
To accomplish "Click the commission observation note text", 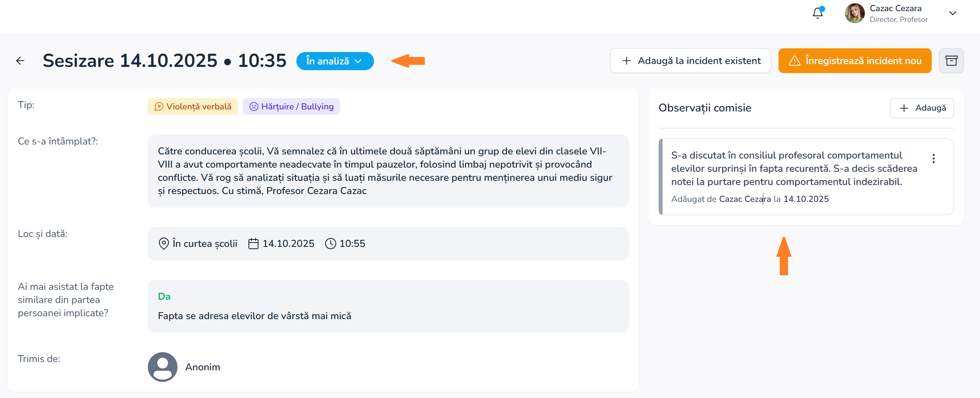I will coord(794,168).
